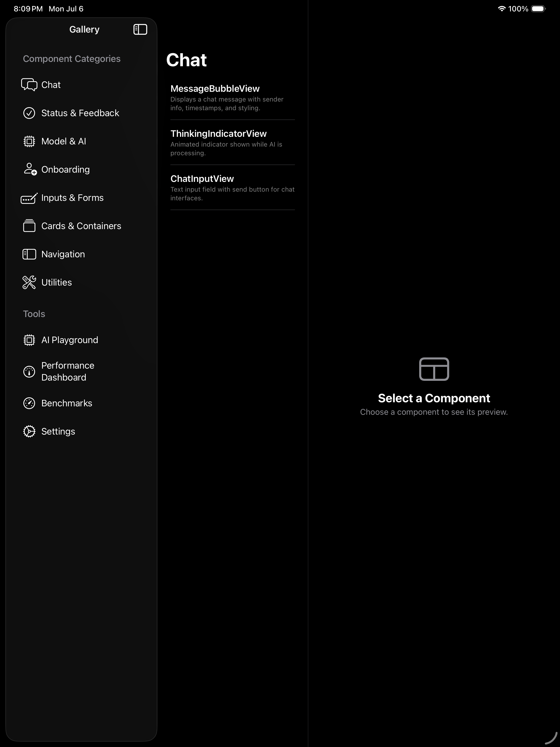Click the Settings gear icon
The height and width of the screenshot is (747, 560).
pos(29,431)
